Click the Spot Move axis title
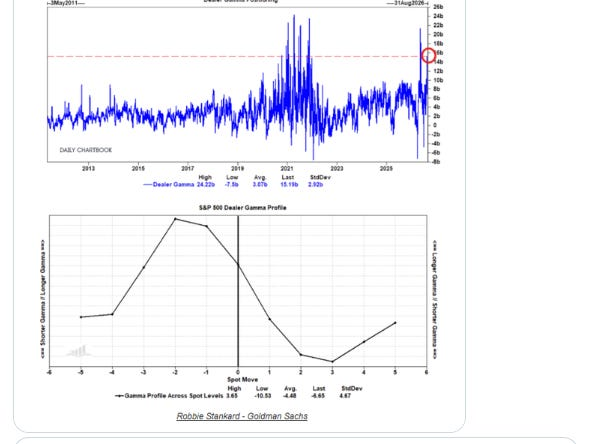 [x=242, y=380]
